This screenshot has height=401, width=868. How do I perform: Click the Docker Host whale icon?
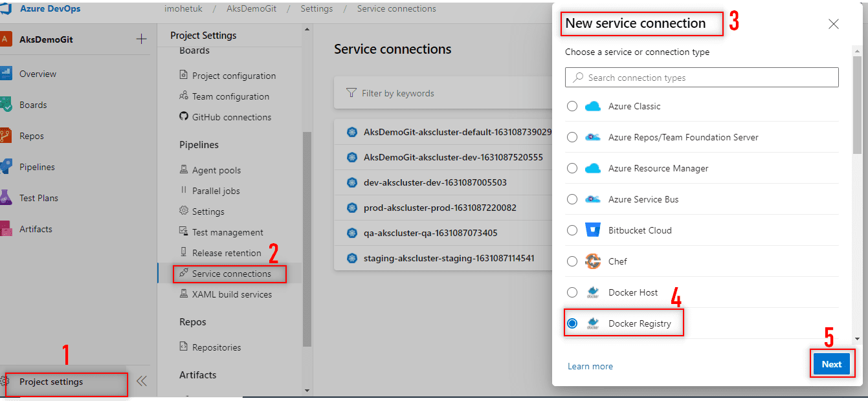(593, 292)
